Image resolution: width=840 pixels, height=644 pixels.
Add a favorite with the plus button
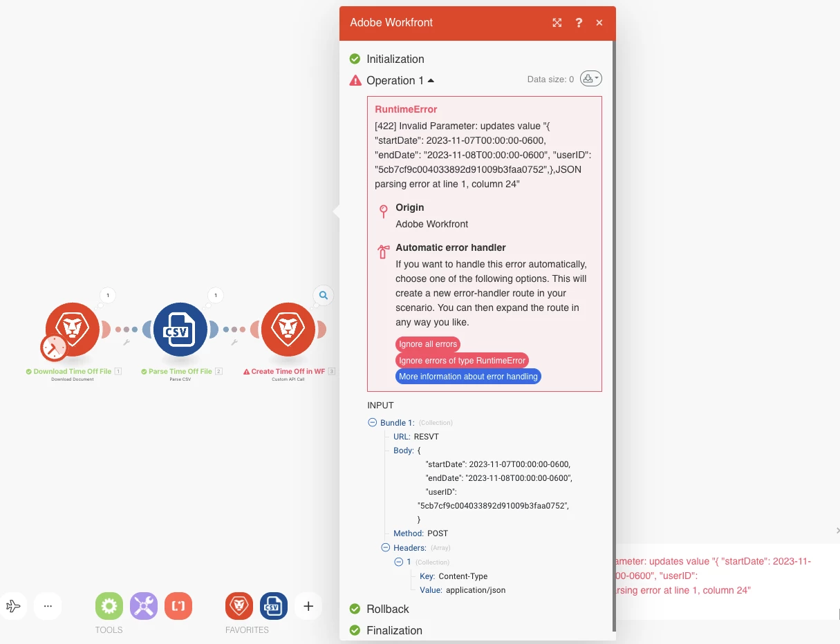pyautogui.click(x=308, y=607)
